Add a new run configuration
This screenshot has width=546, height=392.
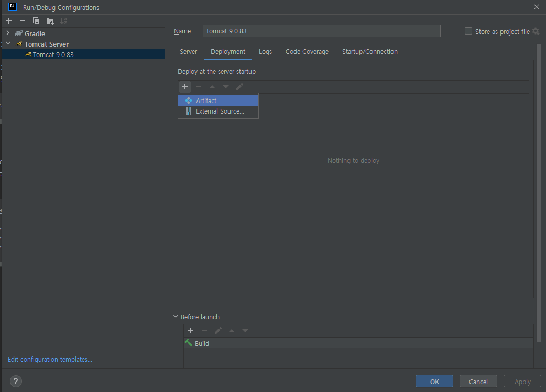click(9, 21)
